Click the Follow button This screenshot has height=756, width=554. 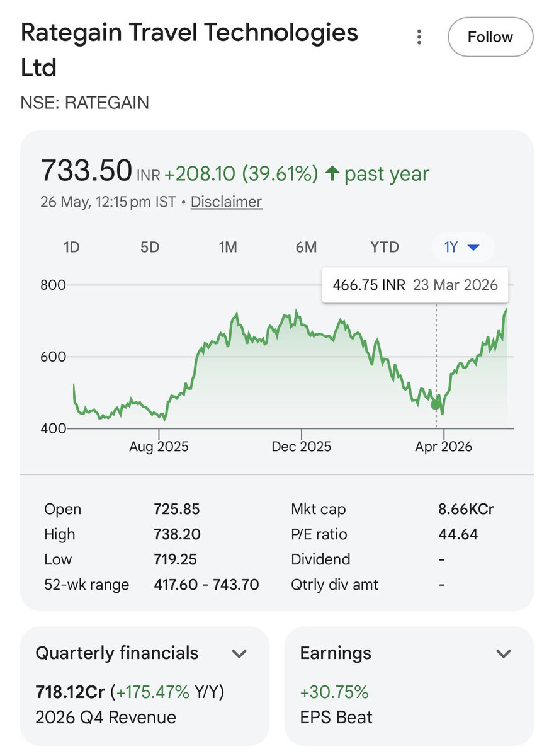tap(490, 37)
